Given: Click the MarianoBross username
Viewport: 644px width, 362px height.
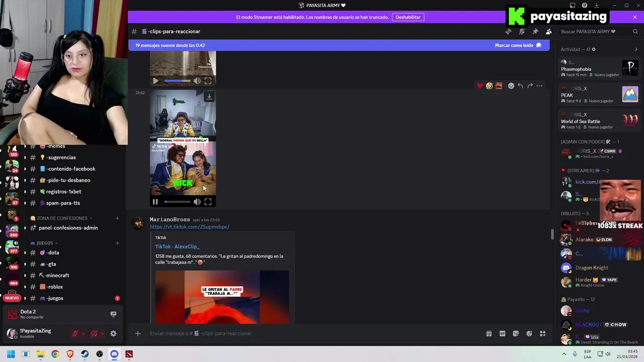Looking at the screenshot, I should pos(170,220).
